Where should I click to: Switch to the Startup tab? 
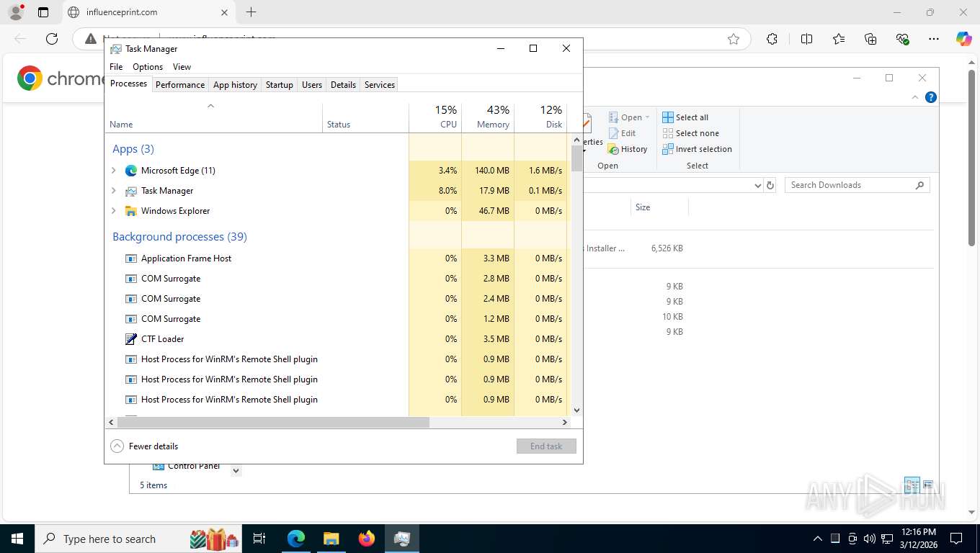click(x=280, y=85)
